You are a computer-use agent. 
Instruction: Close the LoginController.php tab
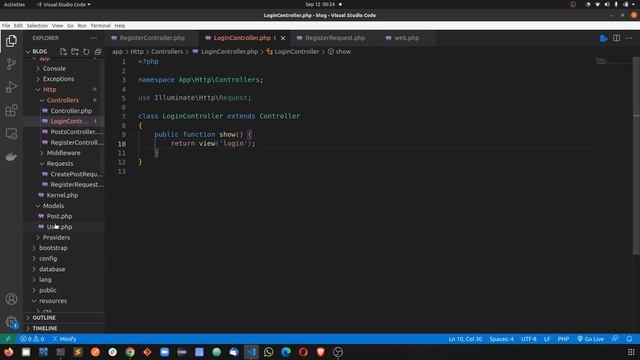tap(283, 38)
